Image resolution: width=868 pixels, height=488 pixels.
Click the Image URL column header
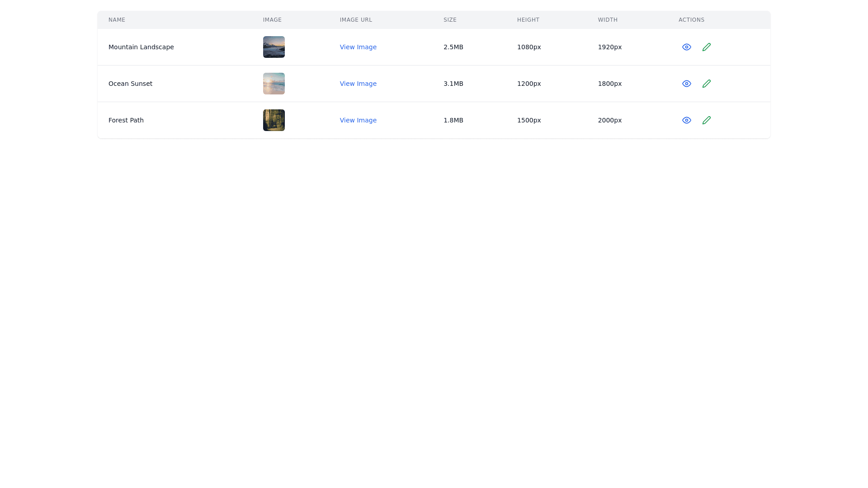pos(356,20)
